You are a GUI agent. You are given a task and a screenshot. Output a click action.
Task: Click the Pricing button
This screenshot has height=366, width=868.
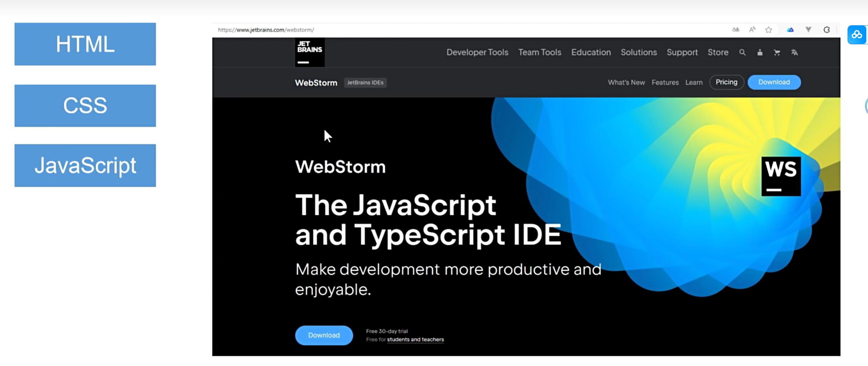[726, 82]
